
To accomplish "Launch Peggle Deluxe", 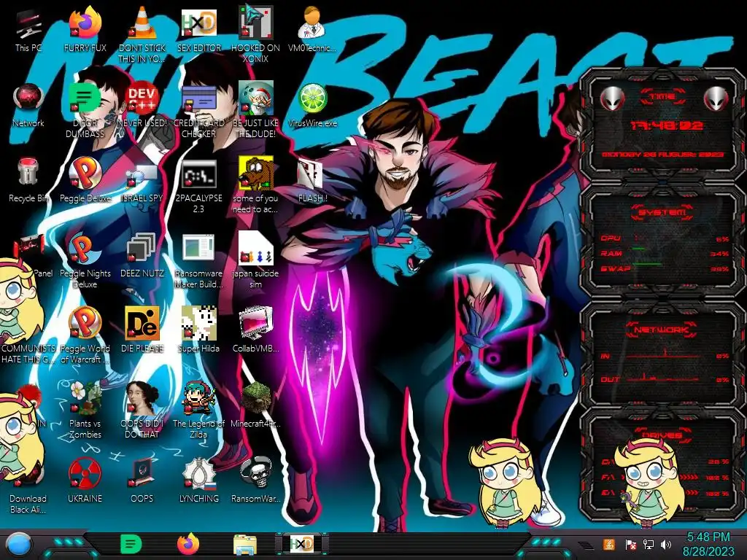I will pyautogui.click(x=85, y=174).
